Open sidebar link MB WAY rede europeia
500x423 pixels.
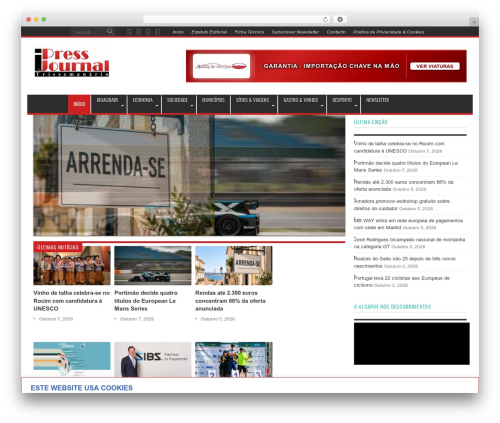point(408,224)
